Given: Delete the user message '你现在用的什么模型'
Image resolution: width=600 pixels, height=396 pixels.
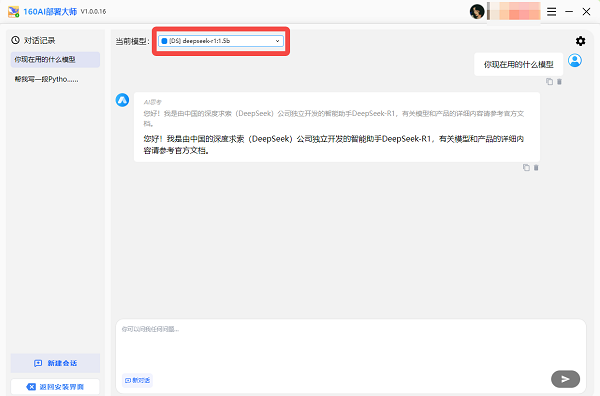Looking at the screenshot, I should (x=559, y=81).
